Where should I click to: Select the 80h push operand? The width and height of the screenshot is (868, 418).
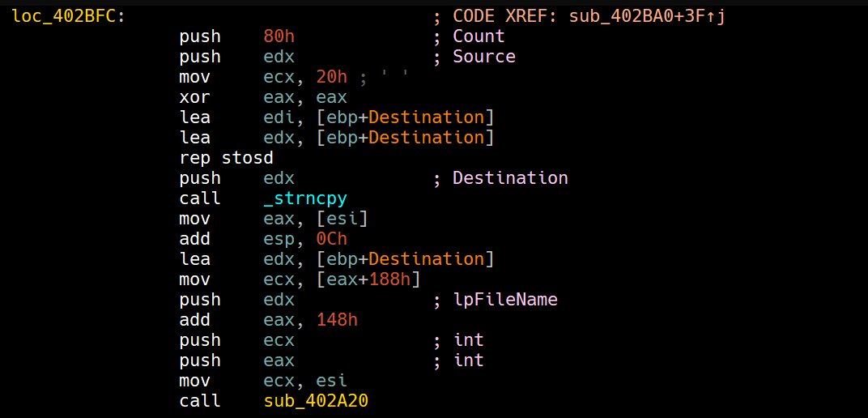pos(279,36)
